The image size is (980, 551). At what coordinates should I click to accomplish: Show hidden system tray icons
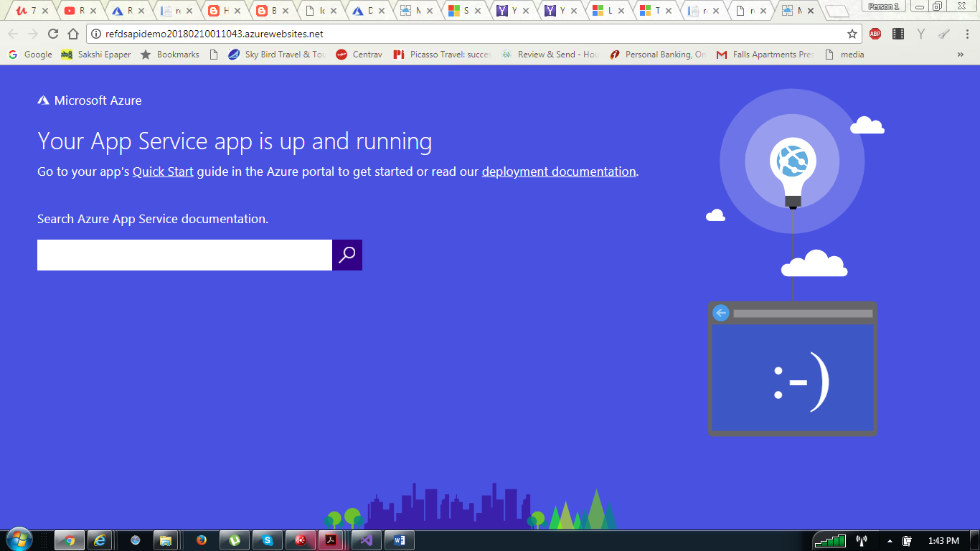coord(890,540)
